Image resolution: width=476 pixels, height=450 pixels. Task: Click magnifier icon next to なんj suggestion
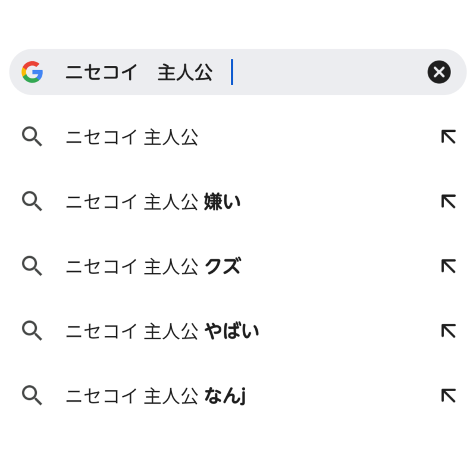coord(32,395)
